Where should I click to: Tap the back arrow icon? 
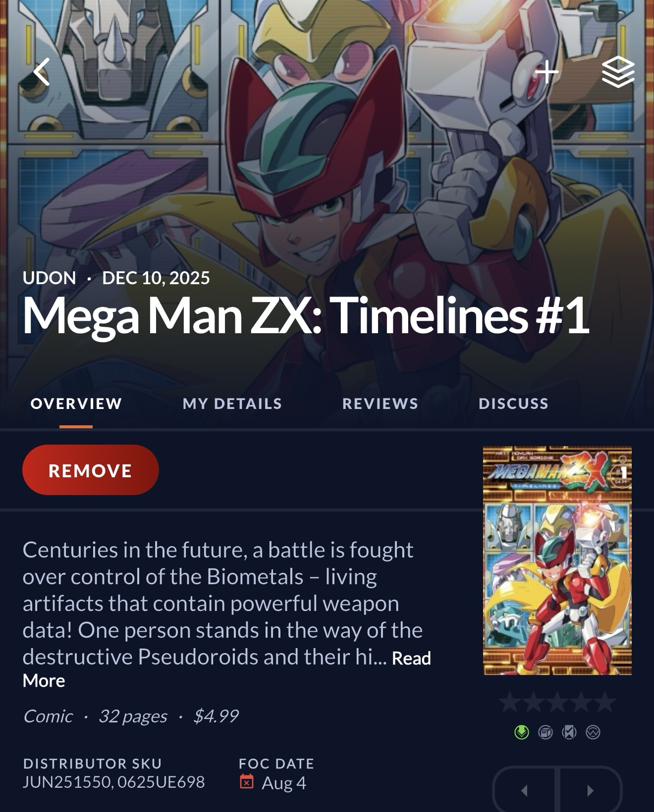click(42, 72)
